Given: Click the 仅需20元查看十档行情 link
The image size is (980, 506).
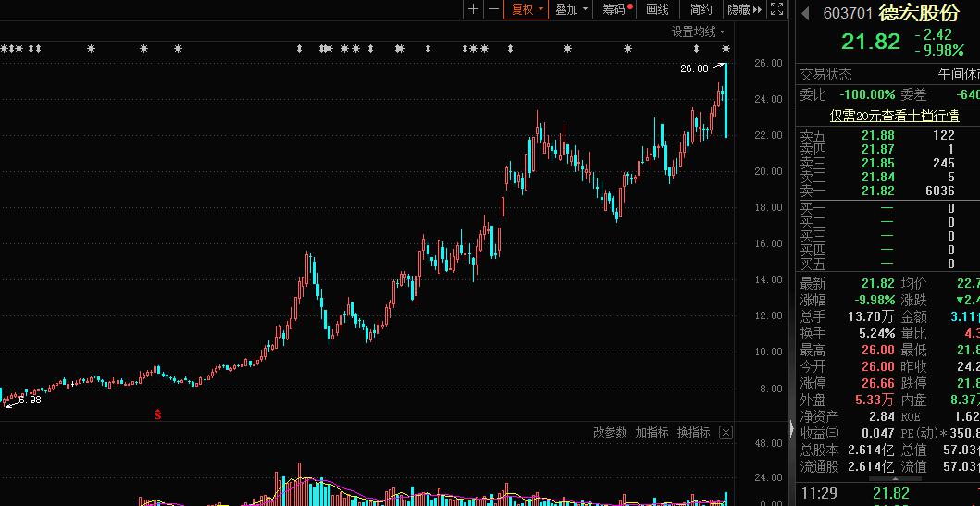Looking at the screenshot, I should 893,116.
